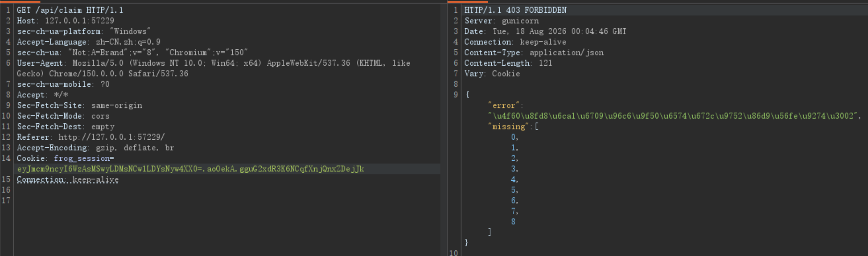Click value 0 in the missing array
The image size is (868, 256).
coord(513,137)
